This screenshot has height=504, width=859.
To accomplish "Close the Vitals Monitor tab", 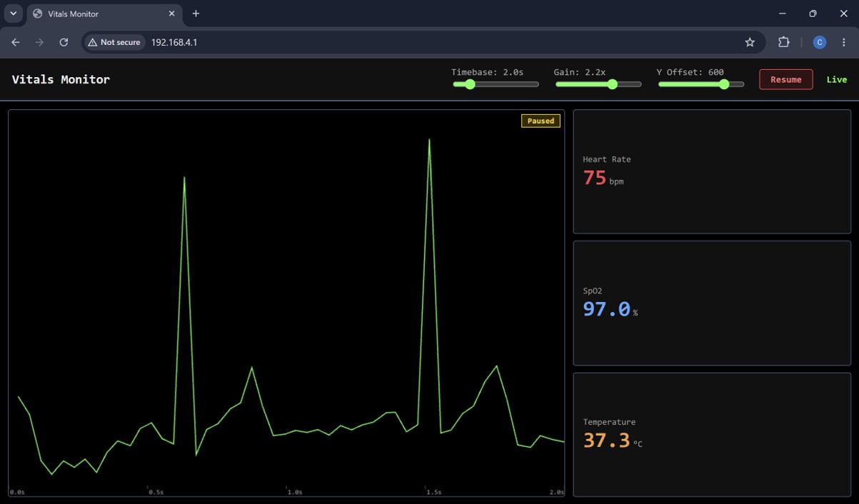I will point(171,14).
